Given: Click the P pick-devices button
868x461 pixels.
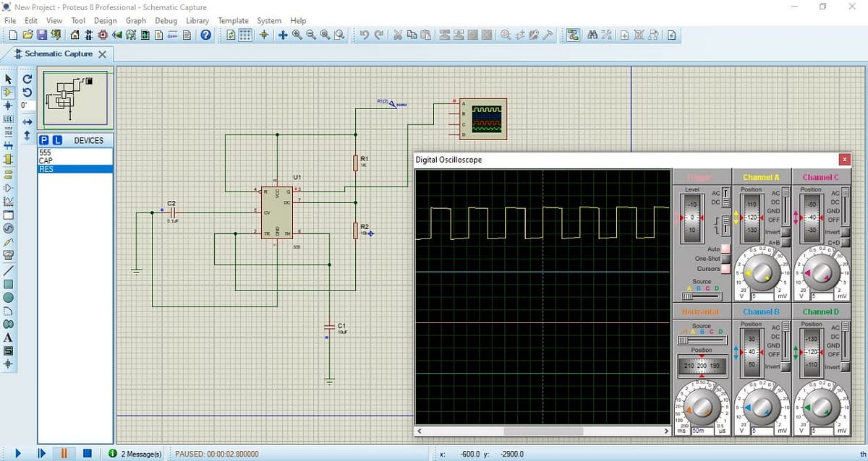Looking at the screenshot, I should point(44,140).
